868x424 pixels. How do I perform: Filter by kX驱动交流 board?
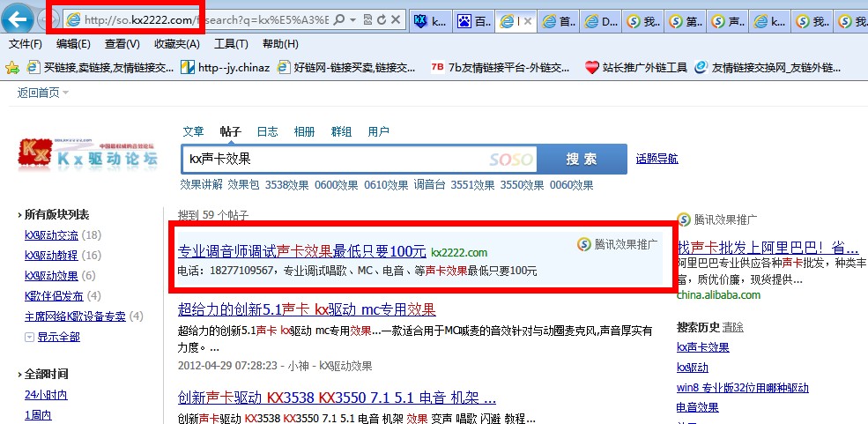pyautogui.click(x=51, y=234)
